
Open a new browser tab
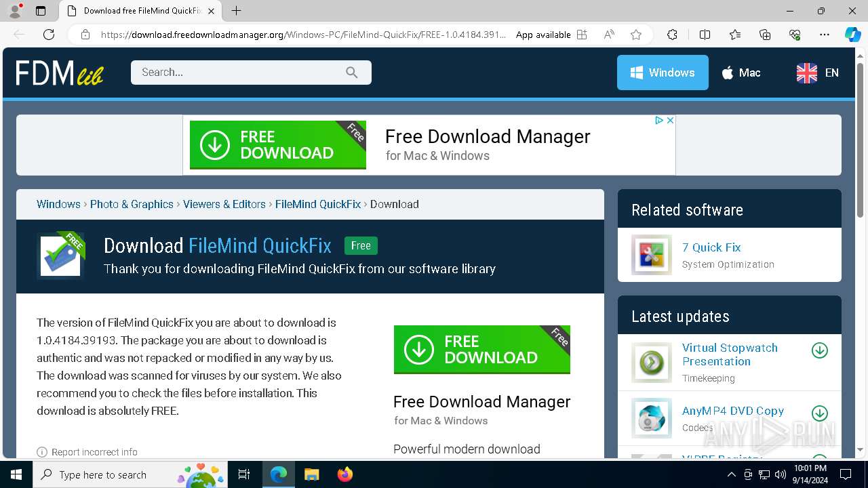point(236,11)
